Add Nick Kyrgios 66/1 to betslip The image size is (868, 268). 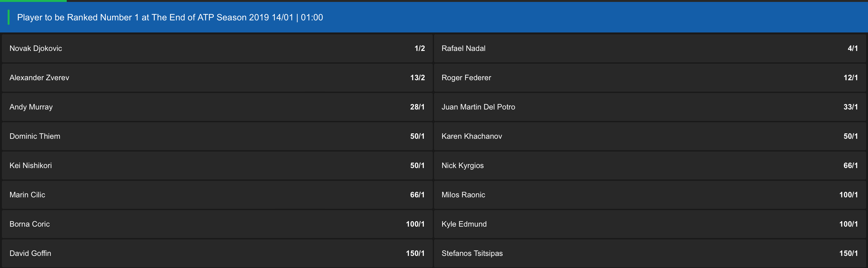[x=650, y=166]
